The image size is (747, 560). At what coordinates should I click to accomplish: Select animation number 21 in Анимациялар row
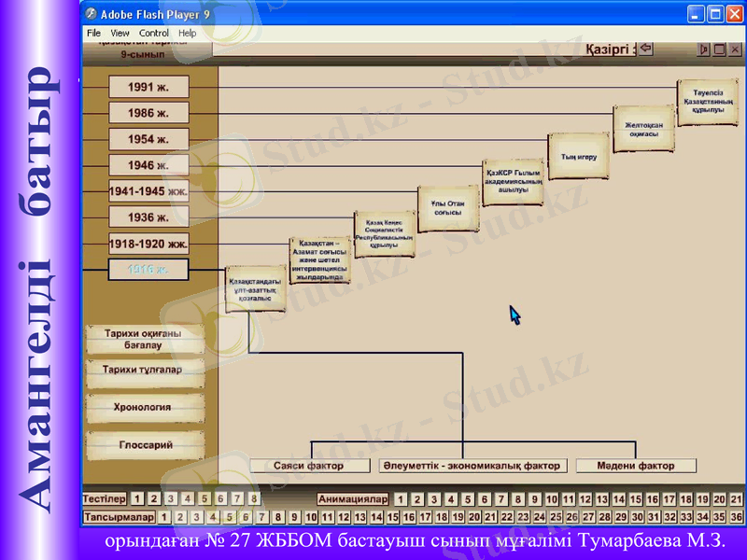pyautogui.click(x=737, y=499)
